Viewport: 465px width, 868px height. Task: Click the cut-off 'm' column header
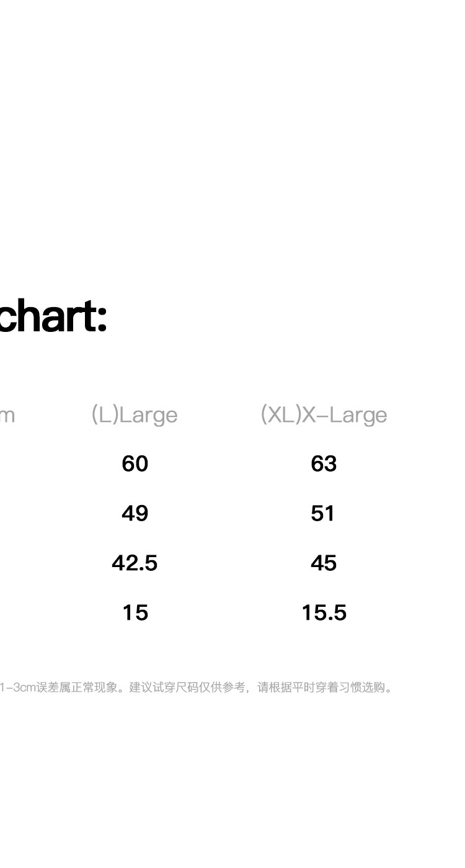[7, 416]
